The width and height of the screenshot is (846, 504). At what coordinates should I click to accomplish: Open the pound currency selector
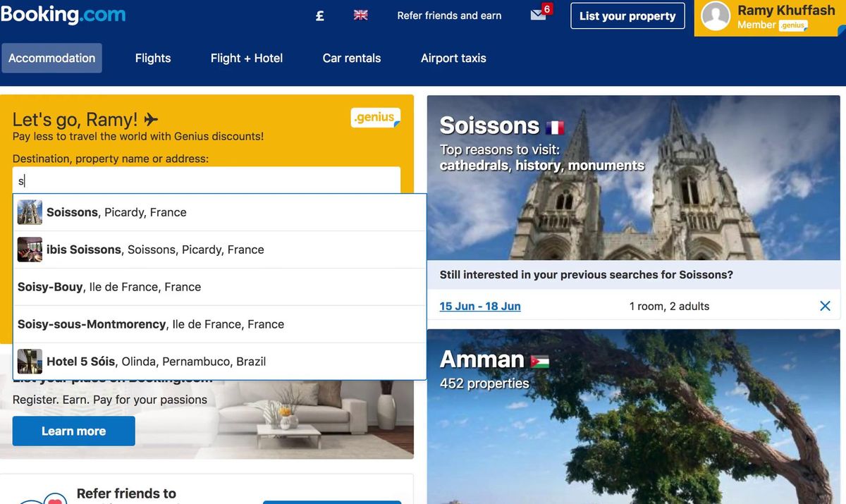(x=319, y=16)
